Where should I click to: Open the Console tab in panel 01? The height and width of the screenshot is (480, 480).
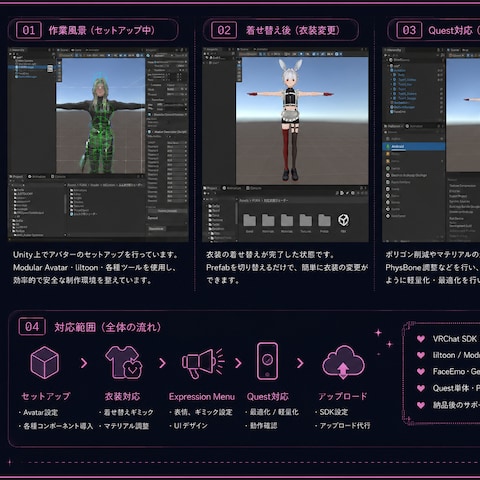58,177
